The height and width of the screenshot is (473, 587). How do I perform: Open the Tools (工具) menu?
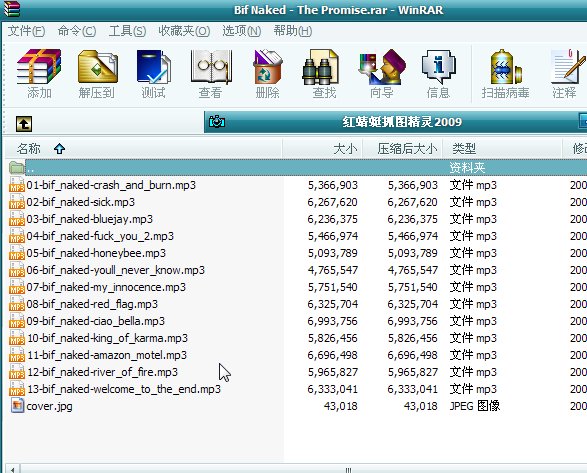click(x=127, y=31)
